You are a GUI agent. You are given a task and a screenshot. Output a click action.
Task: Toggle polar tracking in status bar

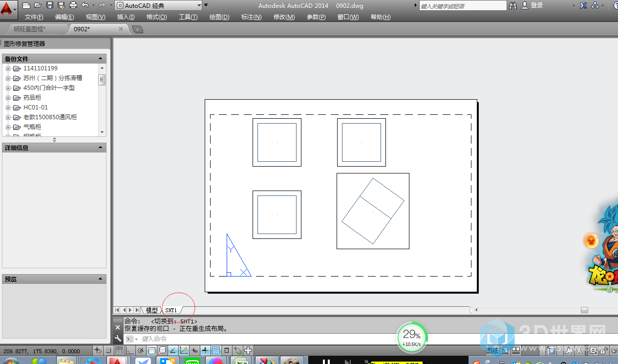click(141, 350)
